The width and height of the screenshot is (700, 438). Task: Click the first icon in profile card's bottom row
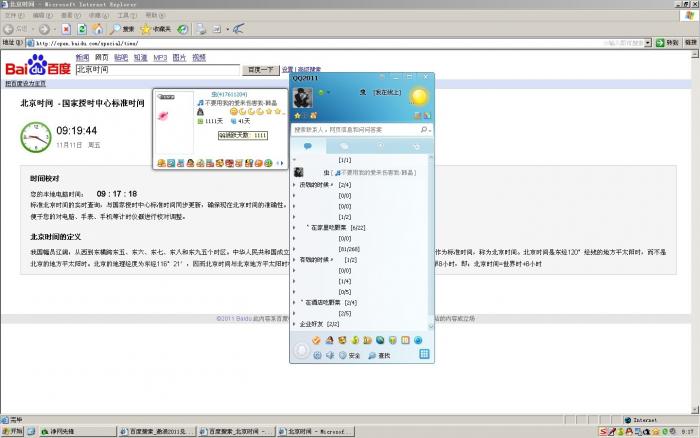[161, 163]
